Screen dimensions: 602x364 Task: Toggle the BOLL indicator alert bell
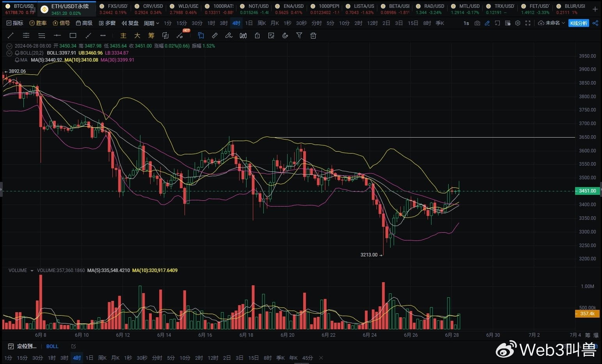[x=17, y=53]
